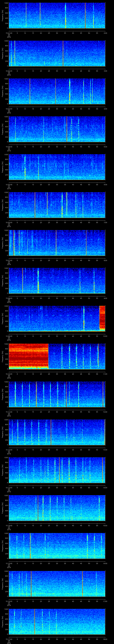Click 'Frequency (Hz)' axis label of 15:01:00 panel
The height and width of the screenshot is (644, 114).
3,16
